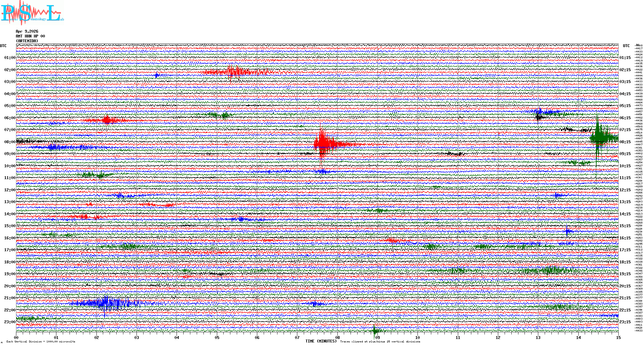Click the 05:15 right hour label
Screen dimensions: 644x346
(x=625, y=106)
